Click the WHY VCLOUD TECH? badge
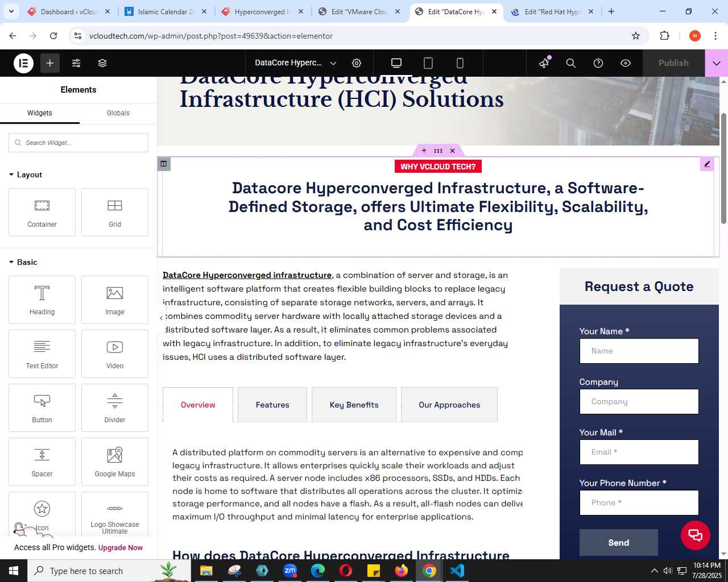The width and height of the screenshot is (728, 582). [x=438, y=167]
